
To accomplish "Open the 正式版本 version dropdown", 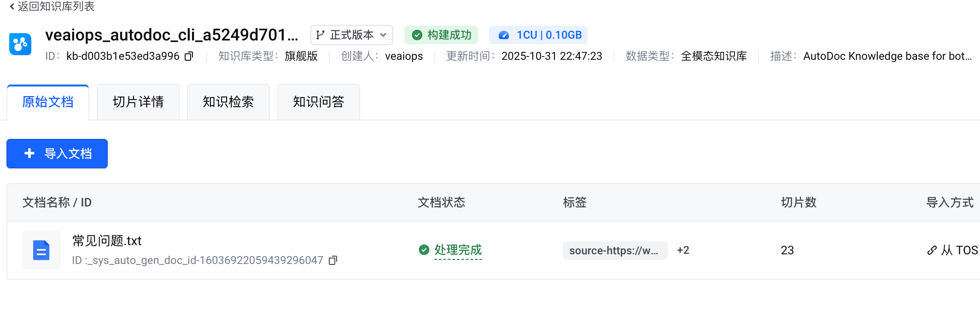I will [x=352, y=35].
